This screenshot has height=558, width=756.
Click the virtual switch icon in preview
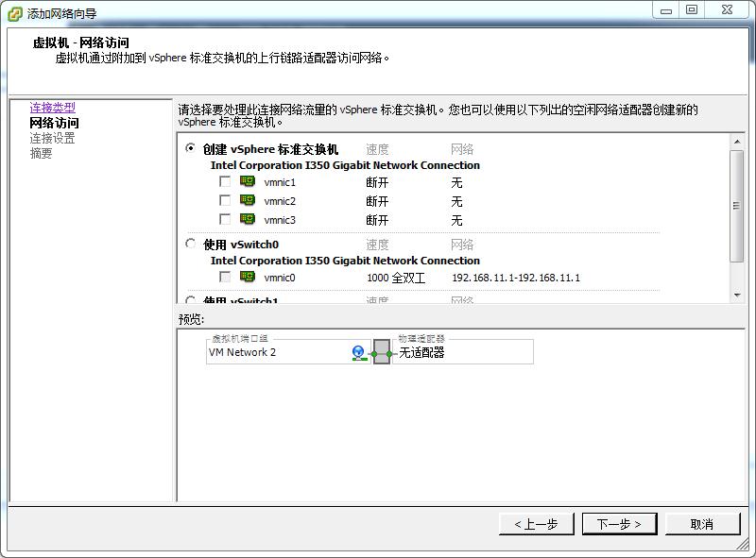(382, 352)
